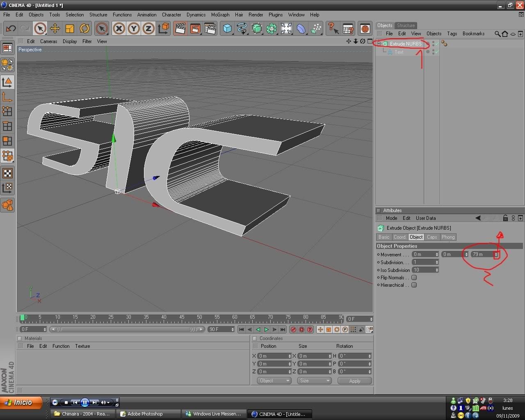Open the spline tools icon

(x=242, y=28)
